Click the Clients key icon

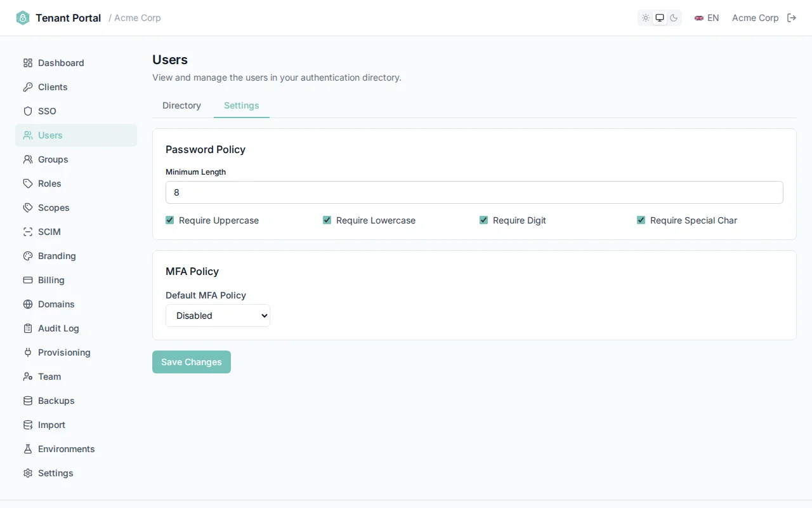pos(28,87)
